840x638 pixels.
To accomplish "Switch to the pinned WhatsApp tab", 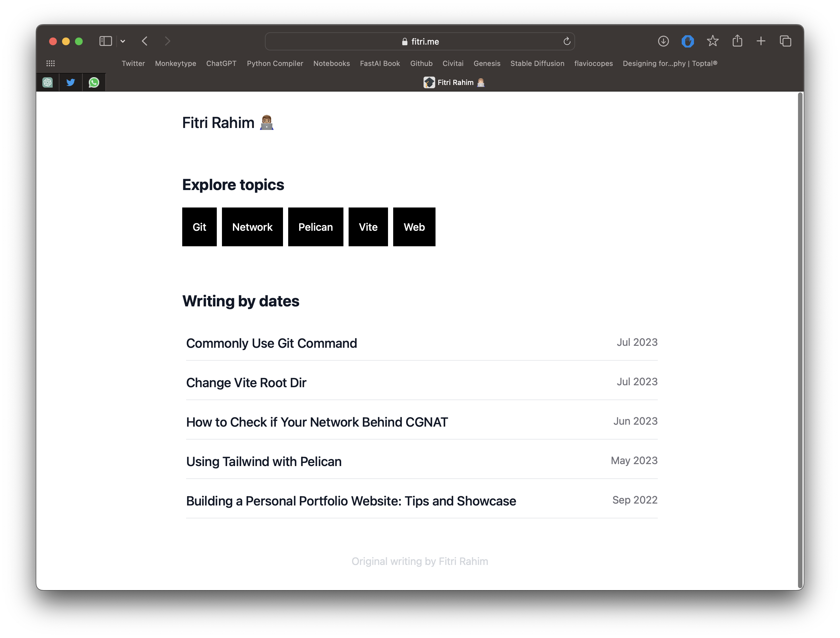I will (x=94, y=82).
